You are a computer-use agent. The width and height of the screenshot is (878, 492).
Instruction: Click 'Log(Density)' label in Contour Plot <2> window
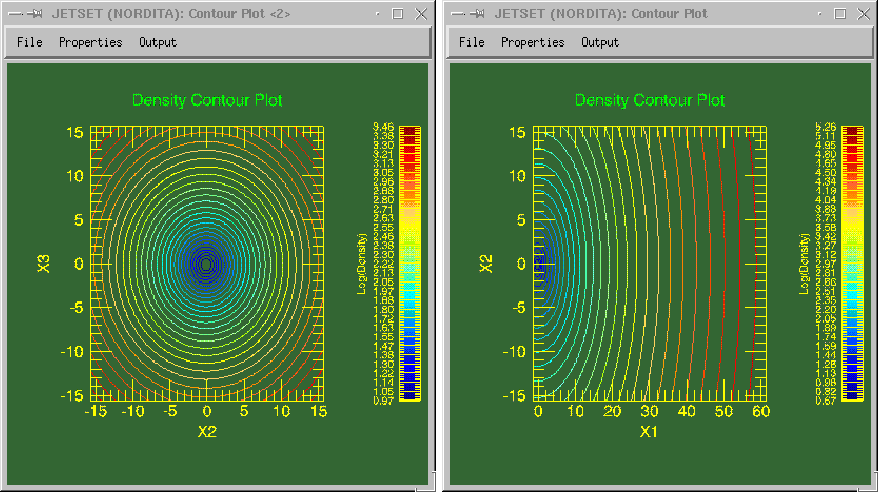[x=361, y=264]
